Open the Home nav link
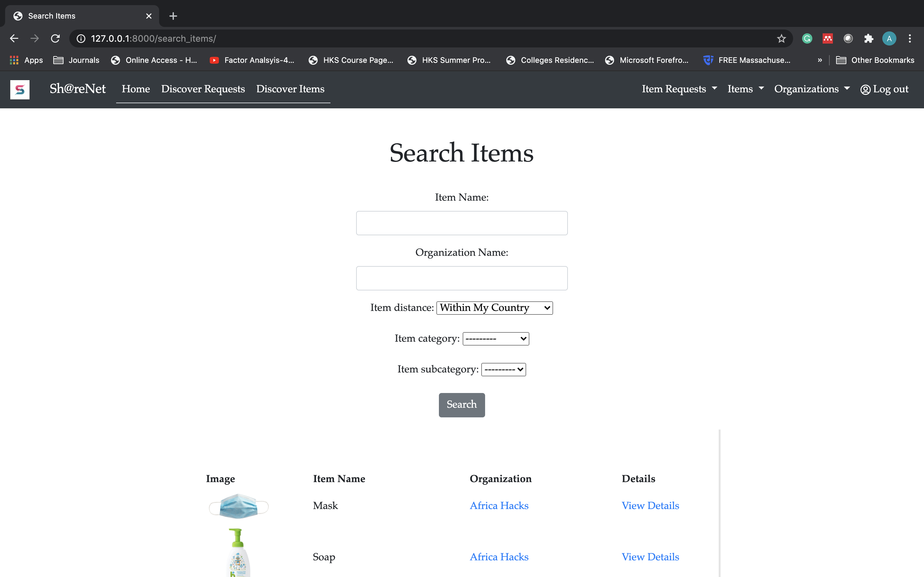 pos(135,89)
